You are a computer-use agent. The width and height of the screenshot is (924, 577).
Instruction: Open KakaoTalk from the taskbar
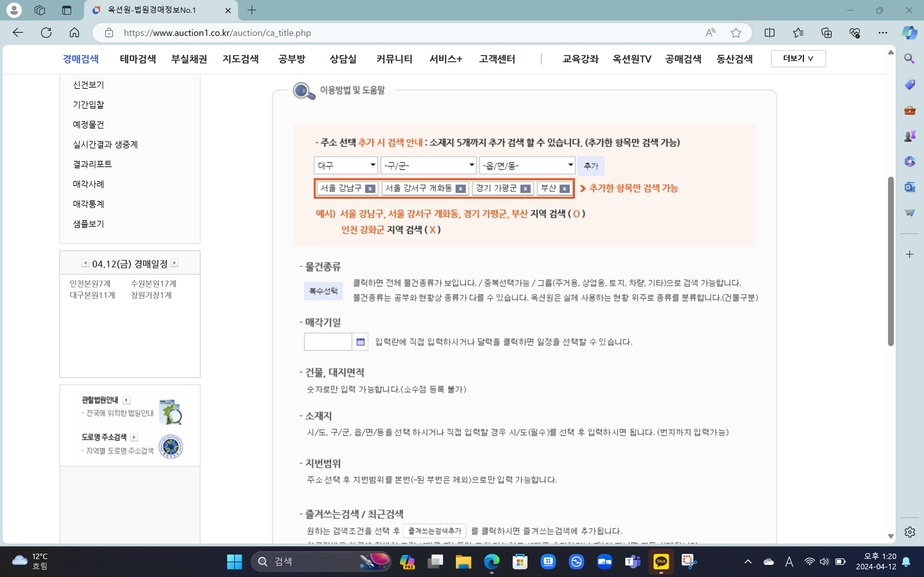point(661,561)
